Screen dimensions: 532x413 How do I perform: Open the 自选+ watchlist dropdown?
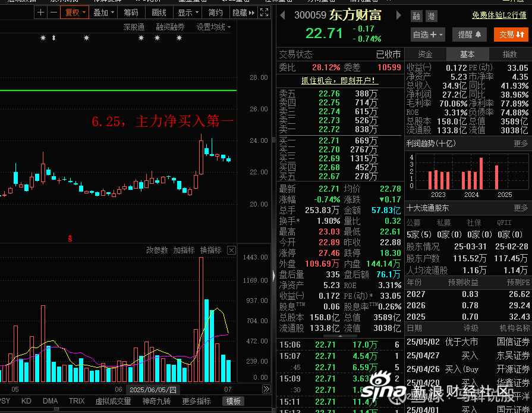tap(427, 35)
